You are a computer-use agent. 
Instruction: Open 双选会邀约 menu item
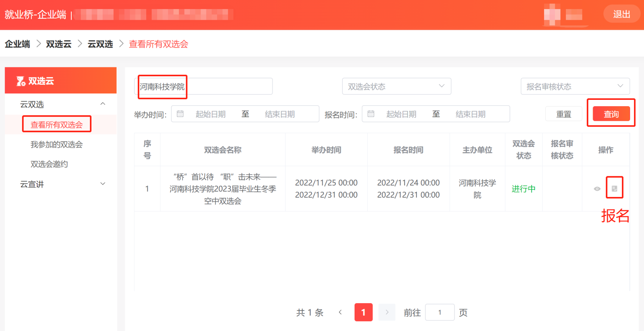coord(49,164)
